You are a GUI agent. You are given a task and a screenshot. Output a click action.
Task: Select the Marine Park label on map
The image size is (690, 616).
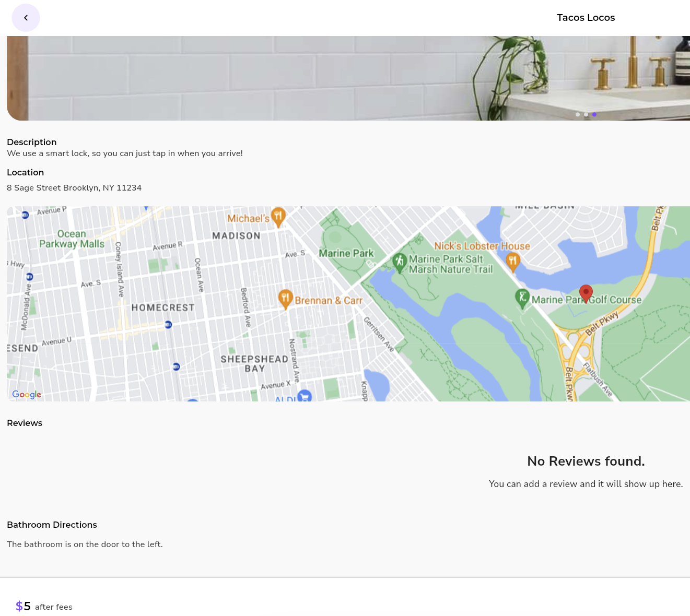point(346,253)
